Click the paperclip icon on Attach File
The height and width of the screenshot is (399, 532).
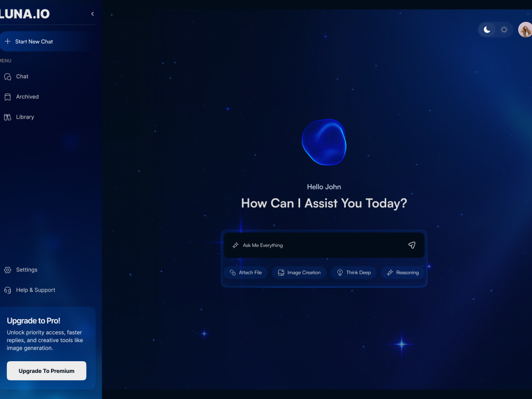coord(233,272)
